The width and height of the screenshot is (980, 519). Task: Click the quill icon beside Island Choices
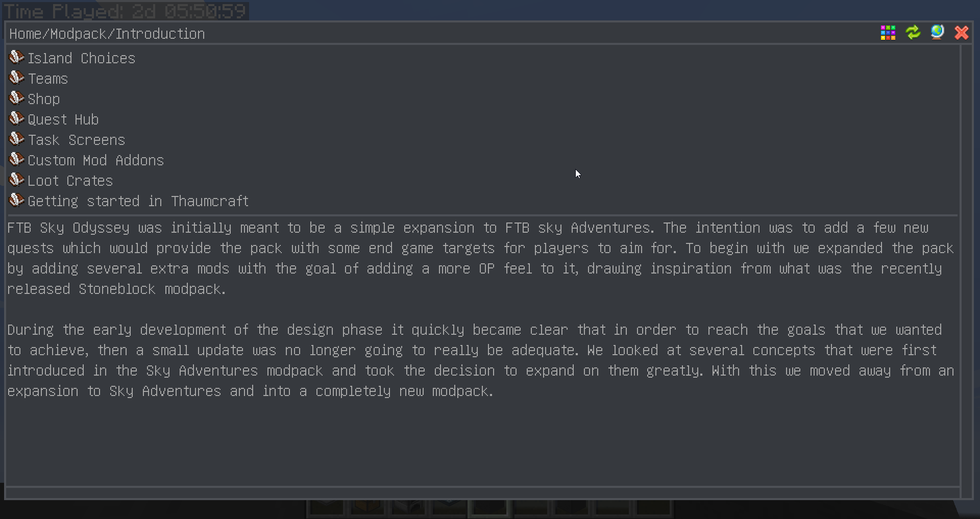(x=16, y=57)
